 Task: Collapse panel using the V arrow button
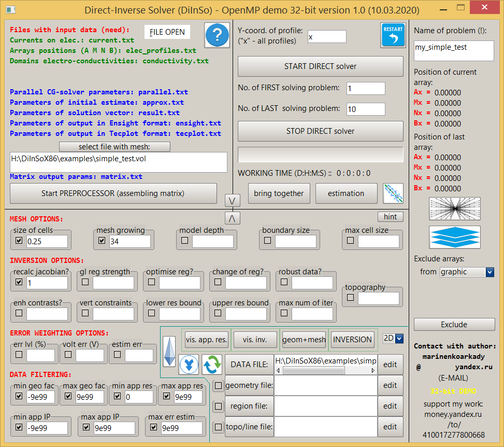pyautogui.click(x=232, y=201)
